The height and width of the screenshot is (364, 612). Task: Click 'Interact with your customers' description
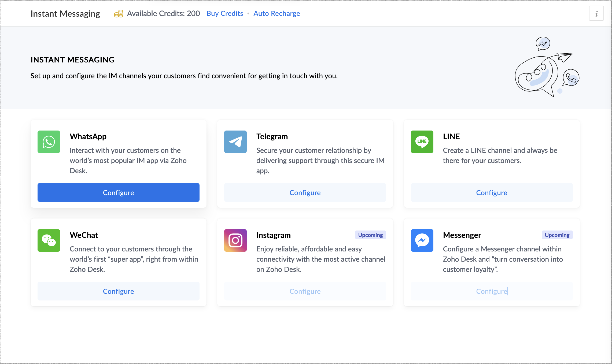(128, 161)
